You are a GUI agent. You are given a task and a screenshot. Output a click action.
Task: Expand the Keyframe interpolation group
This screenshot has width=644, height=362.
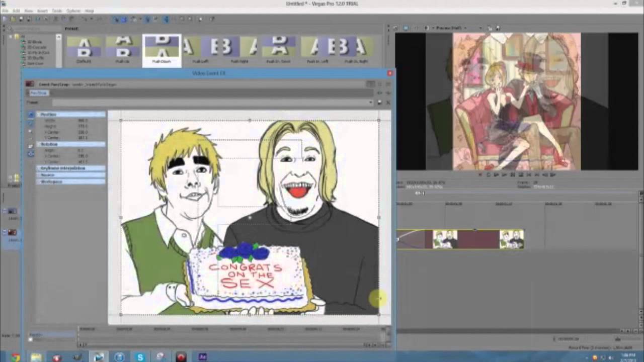point(39,168)
